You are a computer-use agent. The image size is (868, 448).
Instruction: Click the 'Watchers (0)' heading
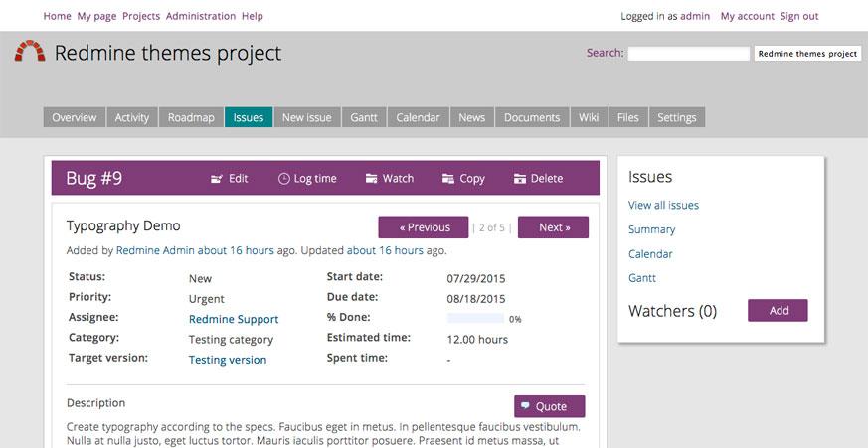point(672,311)
